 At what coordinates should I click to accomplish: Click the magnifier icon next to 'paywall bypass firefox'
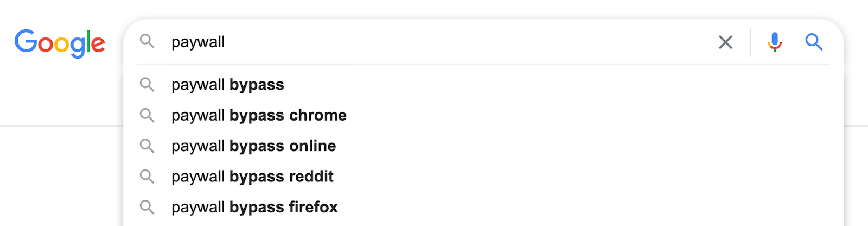[x=147, y=207]
